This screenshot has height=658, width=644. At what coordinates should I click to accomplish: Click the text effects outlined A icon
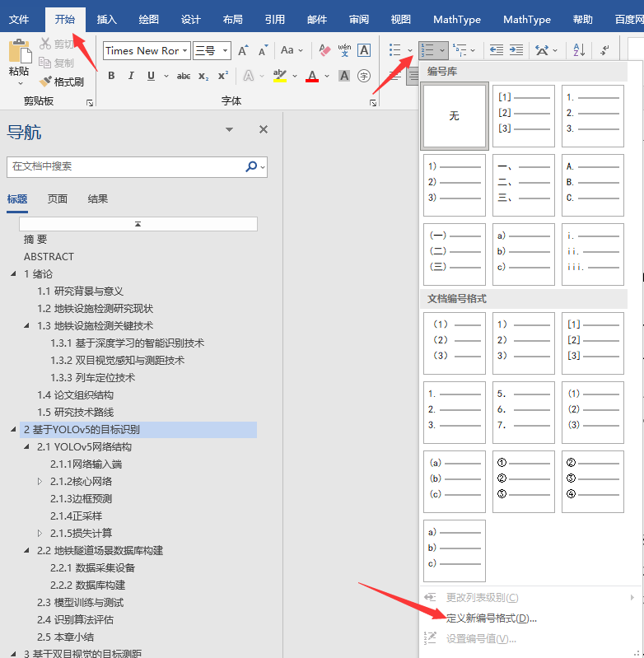tap(249, 76)
